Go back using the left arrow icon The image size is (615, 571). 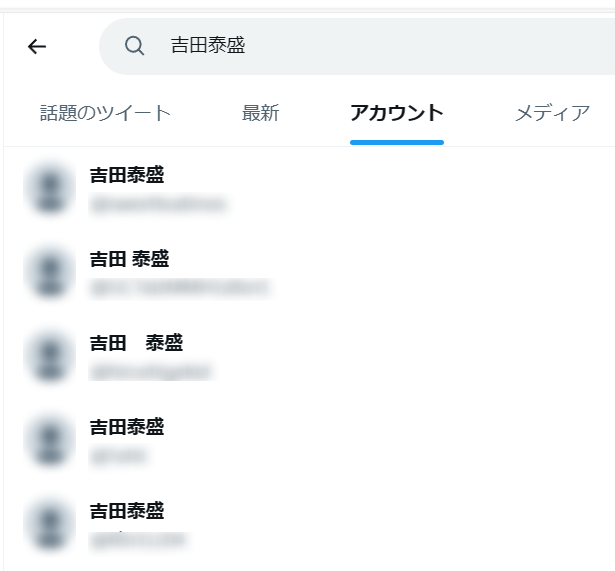pos(37,46)
